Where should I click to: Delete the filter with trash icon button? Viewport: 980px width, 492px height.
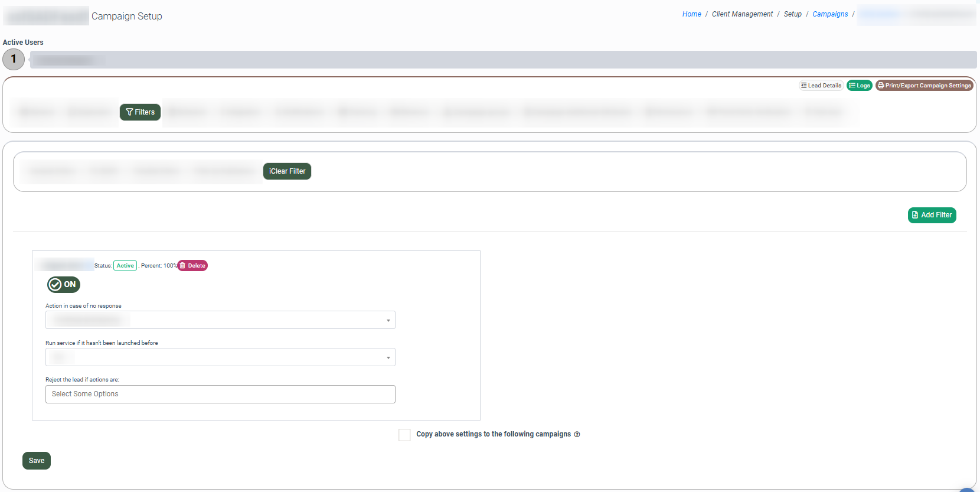pyautogui.click(x=193, y=266)
